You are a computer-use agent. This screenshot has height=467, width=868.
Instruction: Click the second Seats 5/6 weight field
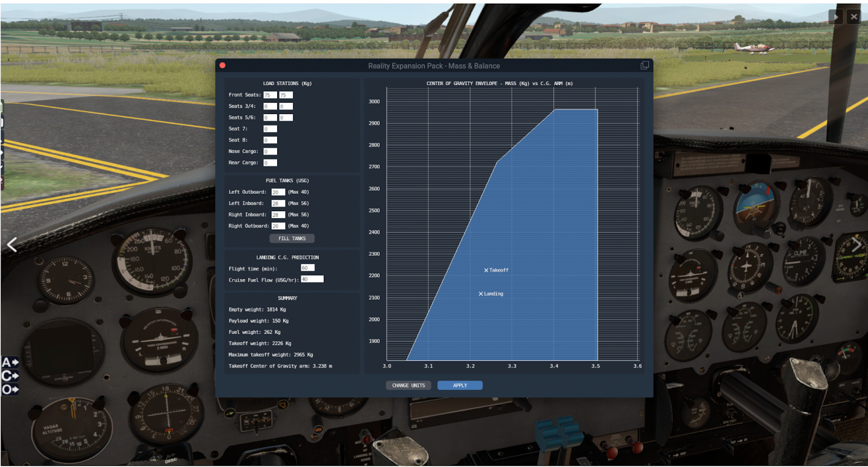[x=286, y=118]
